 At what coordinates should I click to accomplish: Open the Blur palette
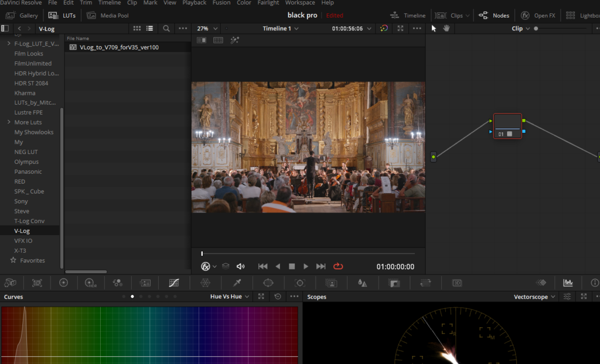(x=362, y=283)
